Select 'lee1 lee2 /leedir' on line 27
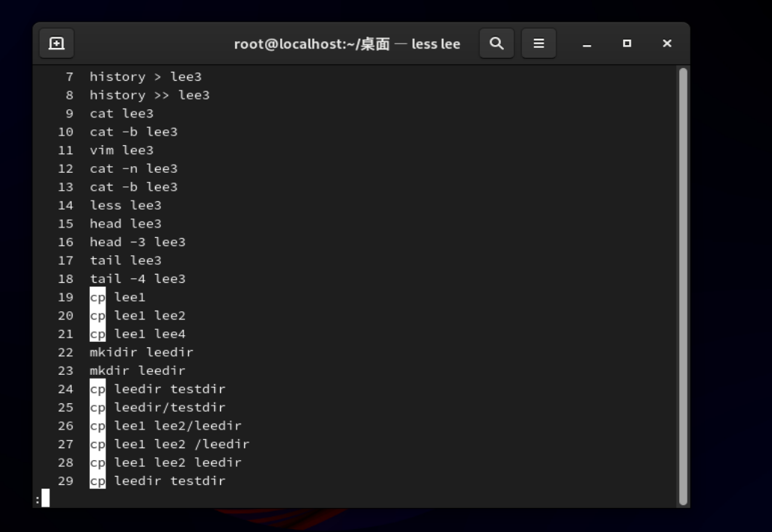 pos(182,444)
